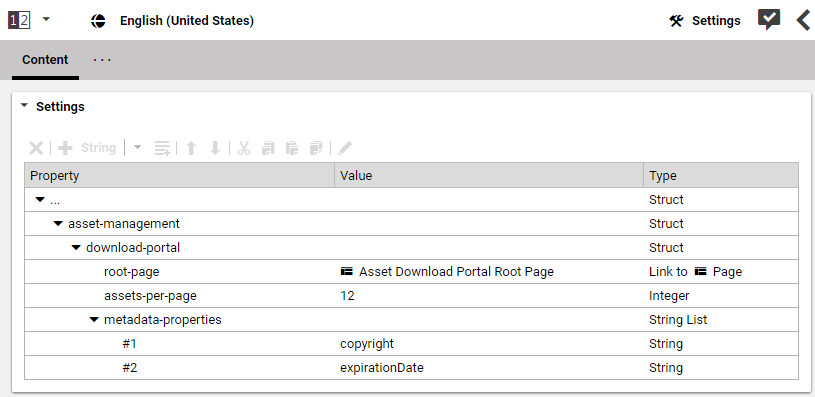
Task: Click the move up arrow icon
Action: coord(191,148)
